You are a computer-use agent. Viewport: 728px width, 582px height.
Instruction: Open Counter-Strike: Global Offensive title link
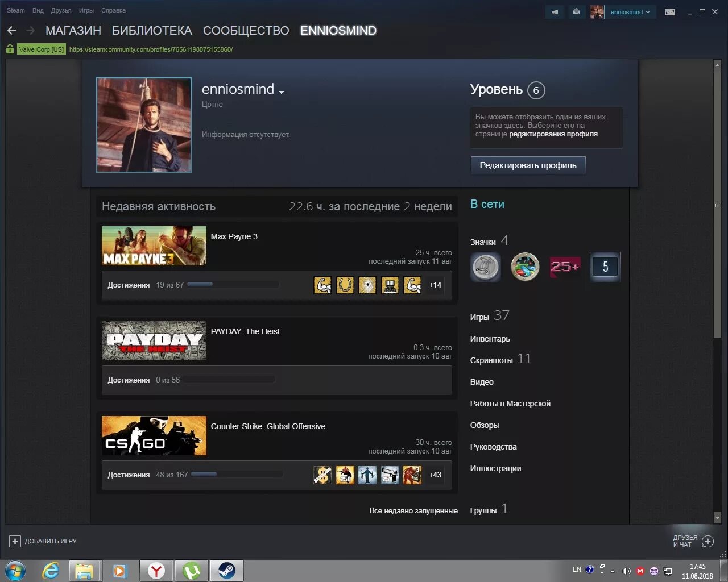tap(268, 426)
